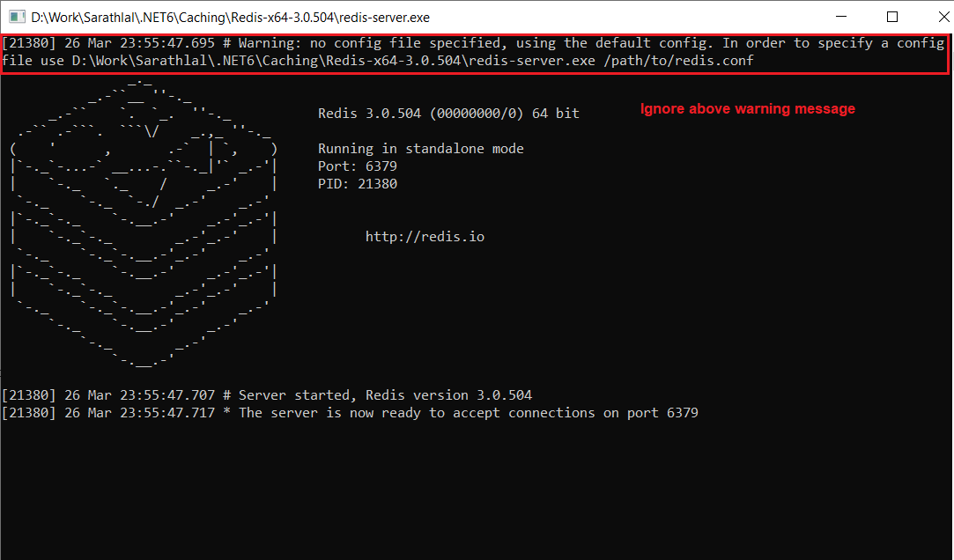Minimize the redis-server console window
954x560 pixels.
point(840,17)
